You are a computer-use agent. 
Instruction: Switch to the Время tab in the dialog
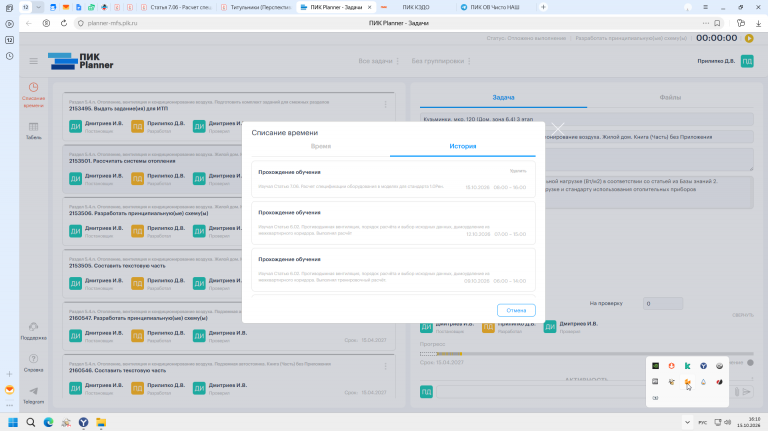321,146
